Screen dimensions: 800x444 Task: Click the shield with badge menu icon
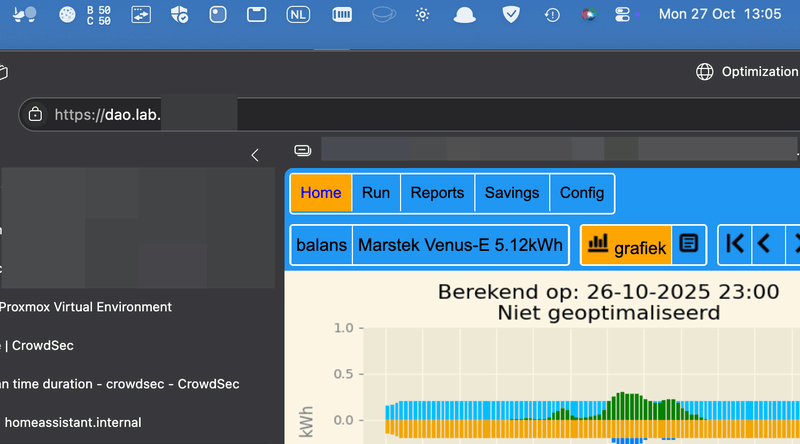coord(180,15)
